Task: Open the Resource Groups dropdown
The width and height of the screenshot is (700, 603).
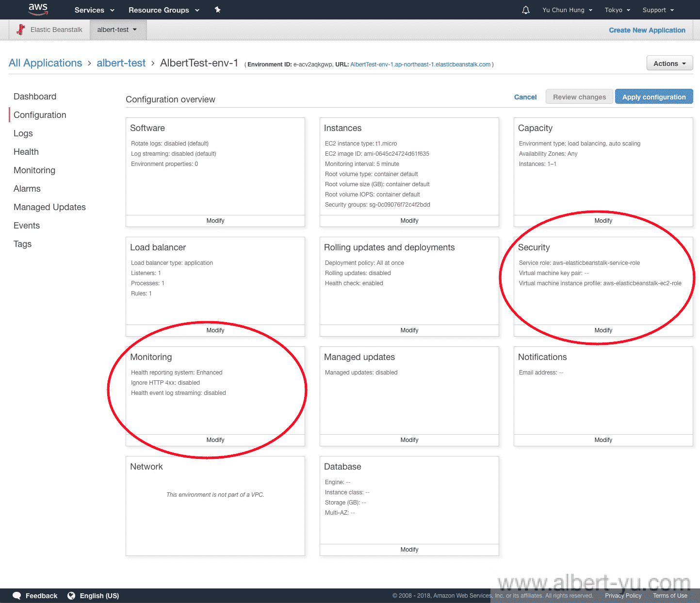Action: coord(164,10)
